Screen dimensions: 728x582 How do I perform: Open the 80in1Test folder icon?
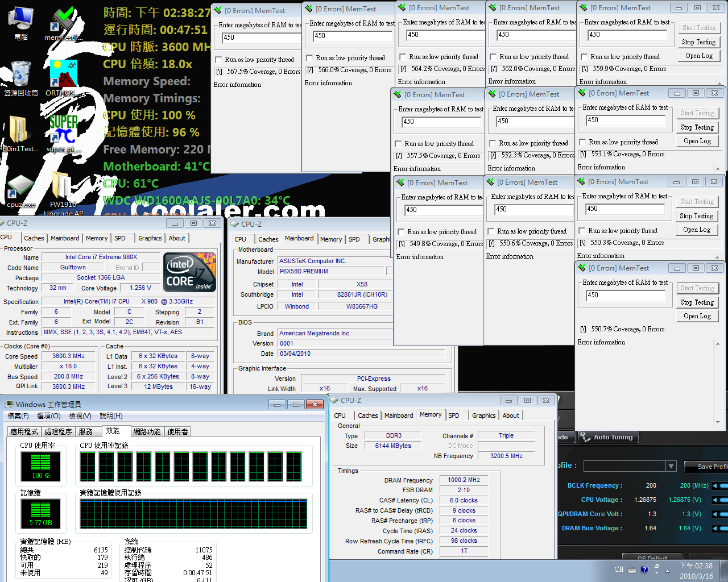(21, 134)
